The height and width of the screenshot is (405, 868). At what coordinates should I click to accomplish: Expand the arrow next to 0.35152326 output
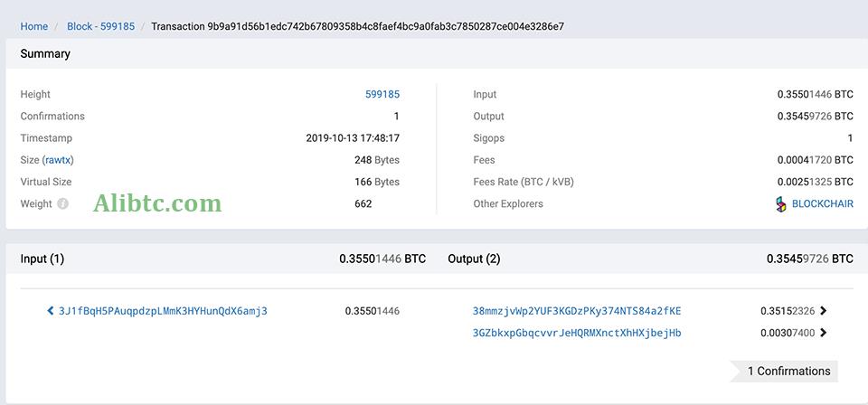pyautogui.click(x=823, y=311)
